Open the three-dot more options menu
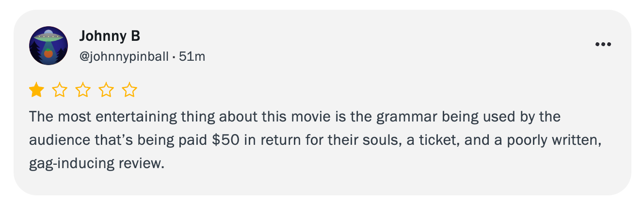The image size is (644, 207). [603, 44]
